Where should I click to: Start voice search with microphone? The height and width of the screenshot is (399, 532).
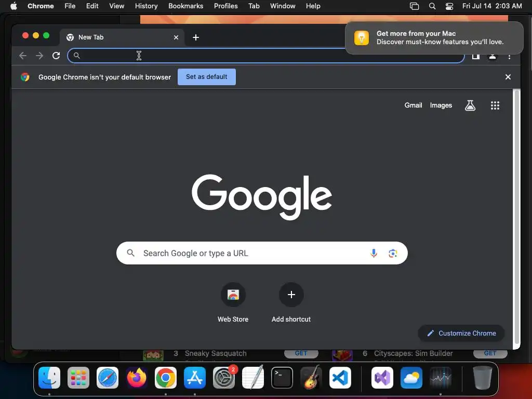[x=374, y=253]
